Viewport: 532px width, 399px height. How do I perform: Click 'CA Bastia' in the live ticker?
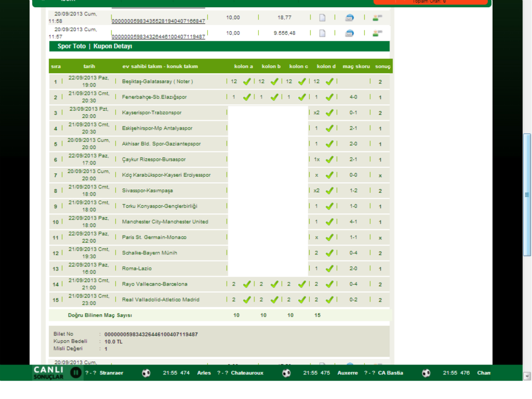click(391, 373)
